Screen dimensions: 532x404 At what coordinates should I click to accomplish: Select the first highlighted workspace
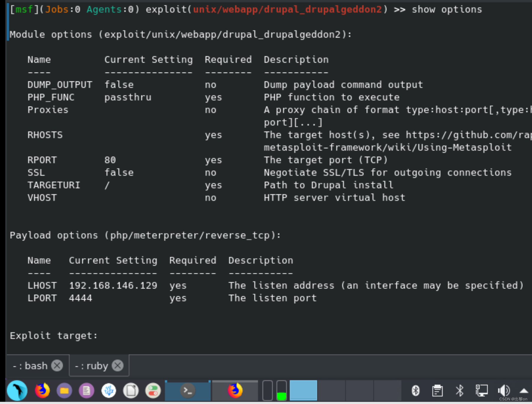point(303,390)
